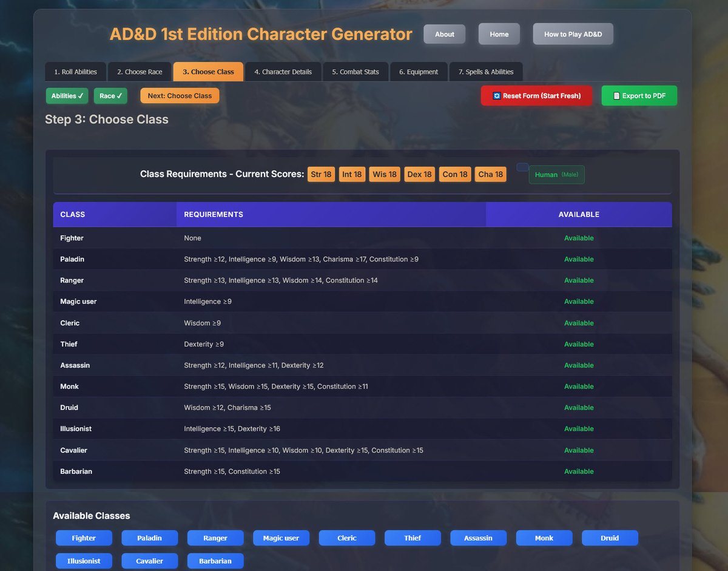
Task: Click Available status in Druid row
Action: click(579, 408)
